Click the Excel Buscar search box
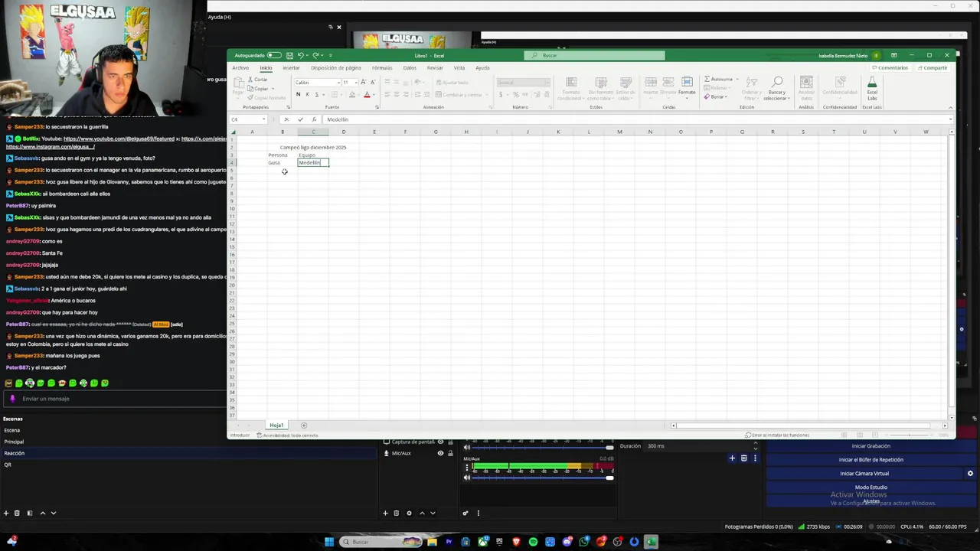The image size is (980, 551). 594,55
